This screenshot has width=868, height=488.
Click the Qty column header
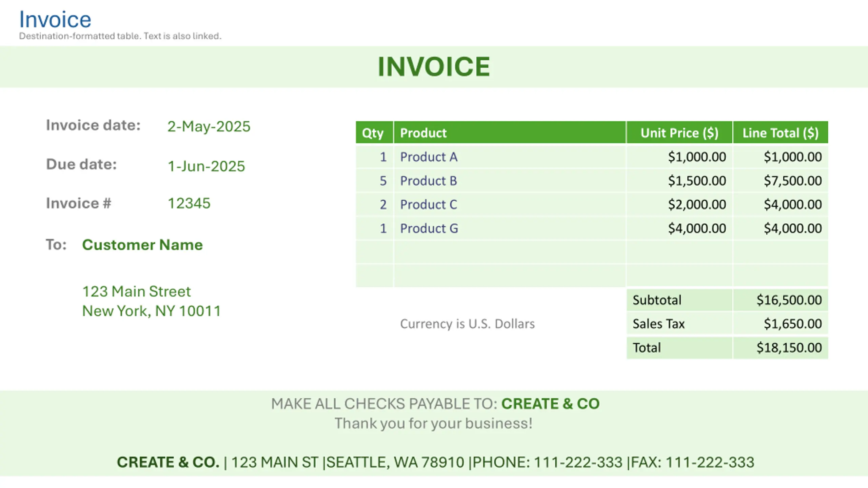tap(374, 133)
